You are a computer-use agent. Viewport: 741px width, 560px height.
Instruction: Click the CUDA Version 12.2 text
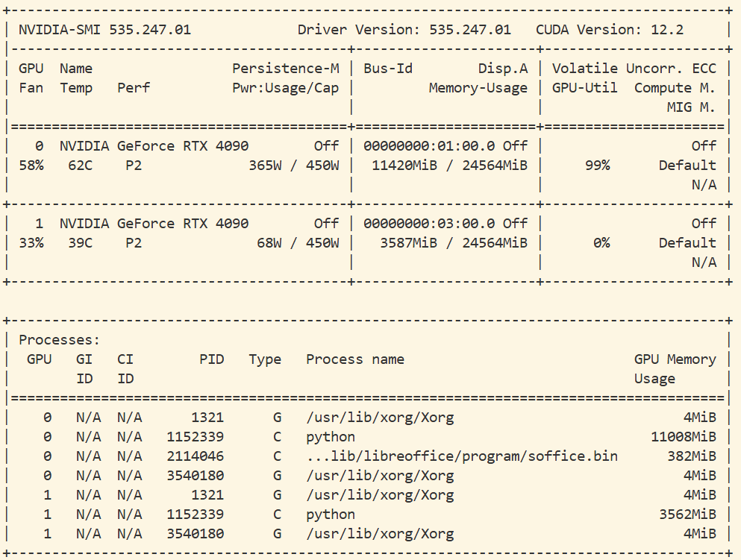[609, 30]
